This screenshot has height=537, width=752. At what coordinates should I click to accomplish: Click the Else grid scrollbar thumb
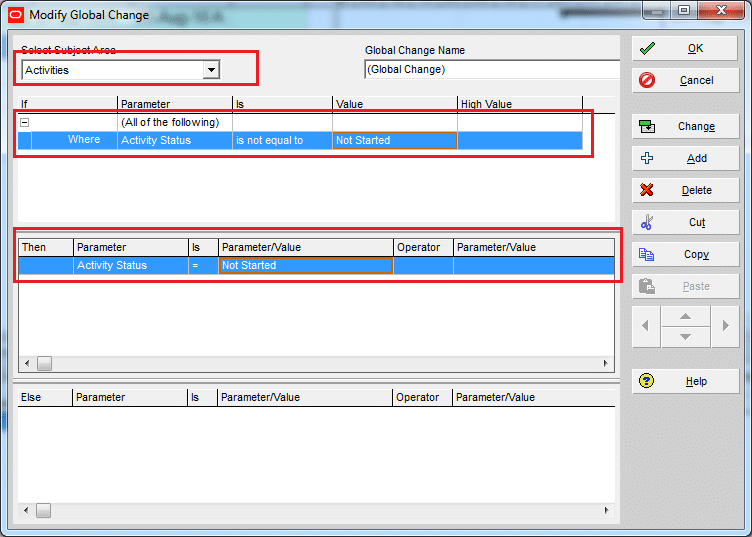tap(43, 510)
